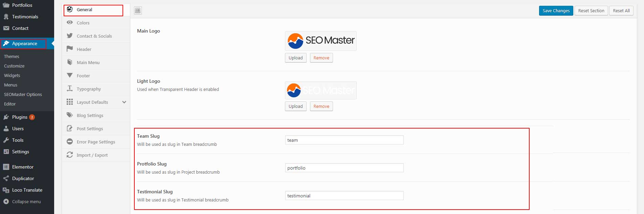644x214 pixels.
Task: Click the Reset Section button
Action: [591, 11]
